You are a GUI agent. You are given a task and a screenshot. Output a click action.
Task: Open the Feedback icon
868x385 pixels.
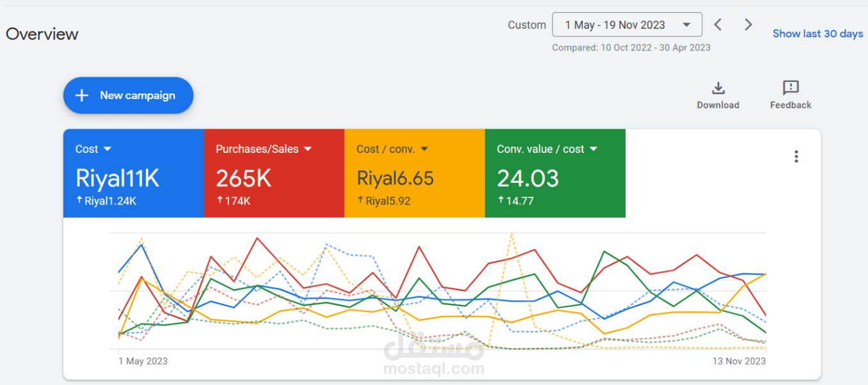pos(791,88)
